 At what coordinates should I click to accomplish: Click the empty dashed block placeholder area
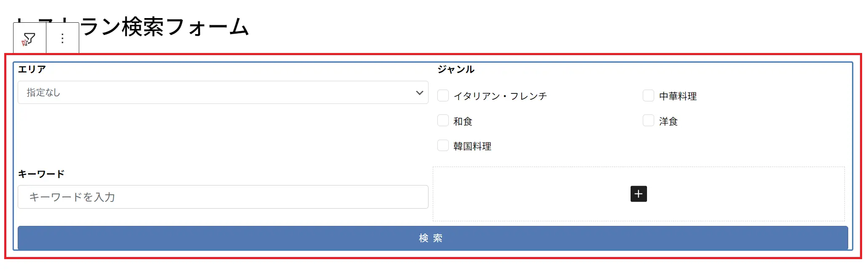pyautogui.click(x=639, y=194)
